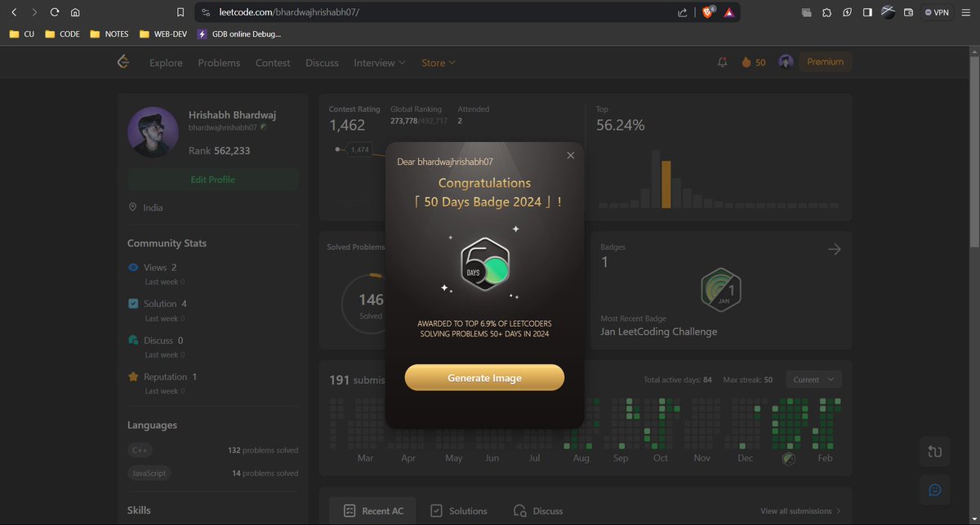Screen dimensions: 980x525
Task: Expand the Interview dropdown
Action: tap(380, 63)
